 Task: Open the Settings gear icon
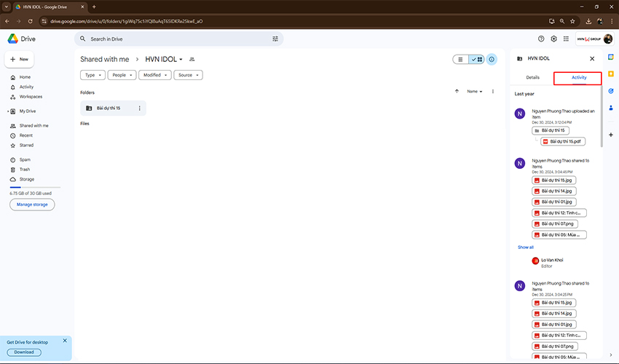pyautogui.click(x=553, y=39)
